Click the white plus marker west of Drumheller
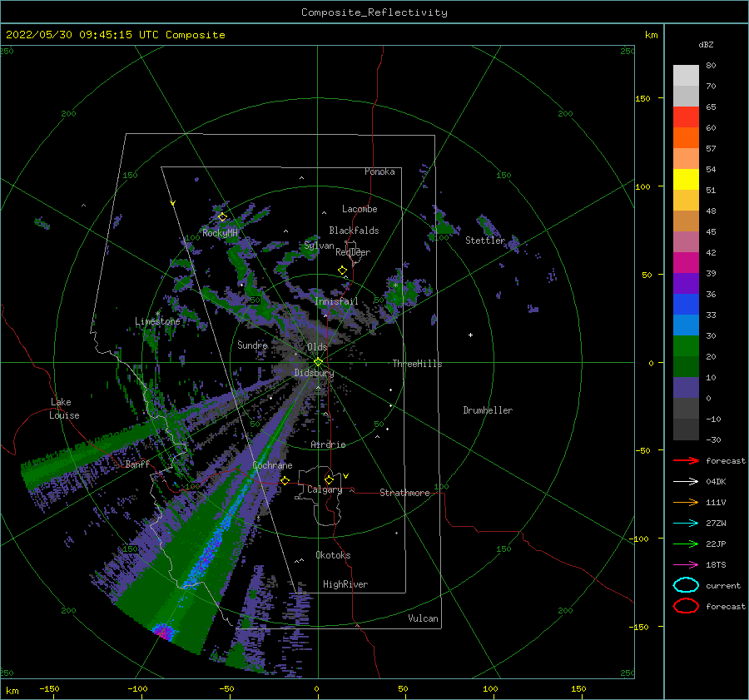This screenshot has height=700, width=749. click(x=470, y=335)
